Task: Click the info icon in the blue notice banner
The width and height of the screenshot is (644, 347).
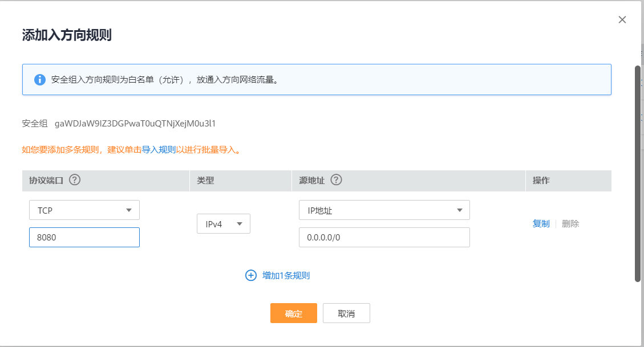Action: click(40, 79)
